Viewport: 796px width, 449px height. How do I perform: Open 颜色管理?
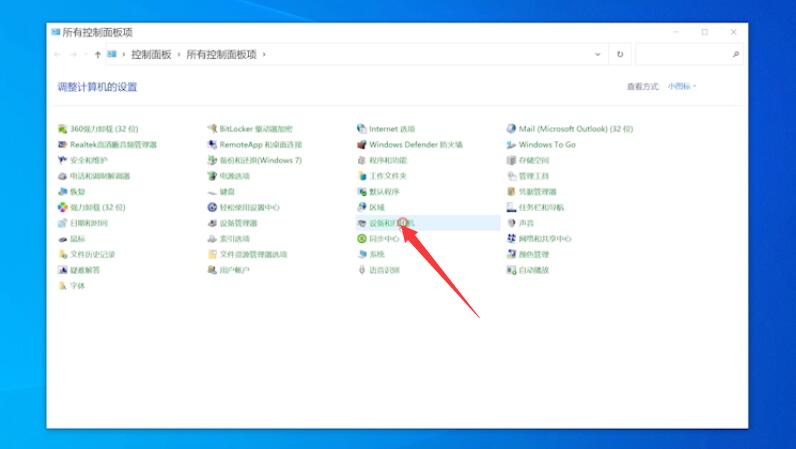[x=528, y=254]
